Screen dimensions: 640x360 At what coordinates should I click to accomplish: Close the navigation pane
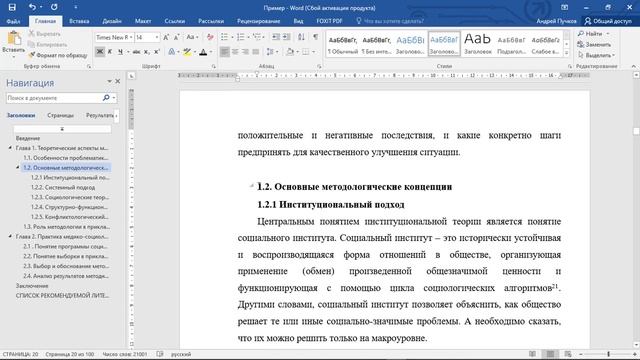(x=118, y=82)
